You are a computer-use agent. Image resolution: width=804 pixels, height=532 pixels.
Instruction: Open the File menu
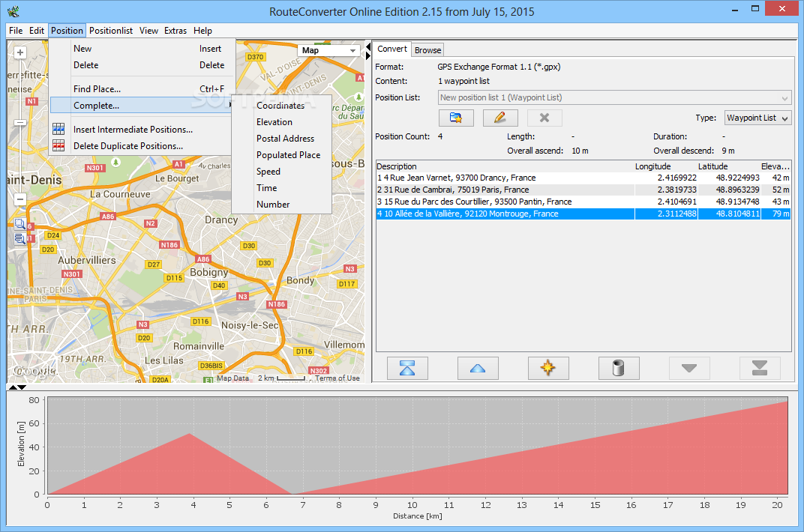[x=16, y=31]
